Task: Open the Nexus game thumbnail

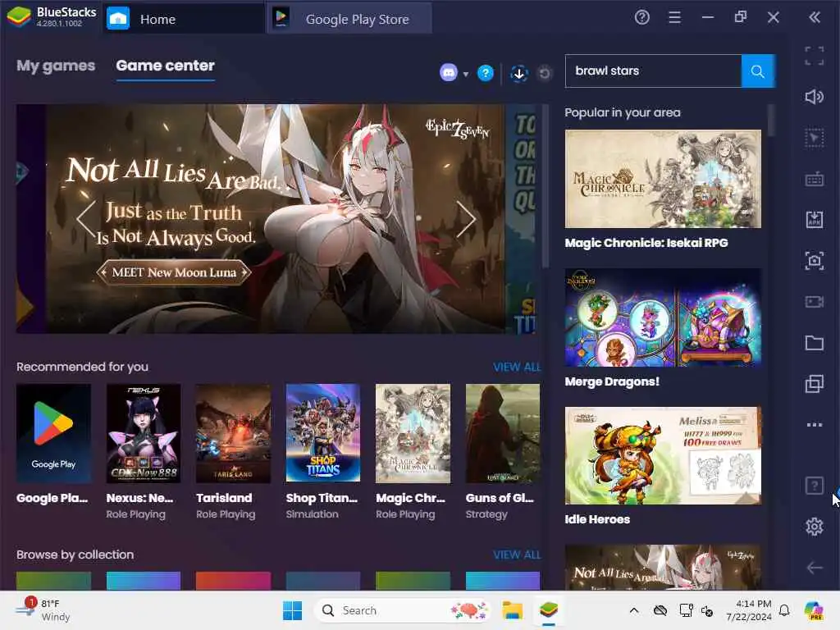Action: point(143,433)
